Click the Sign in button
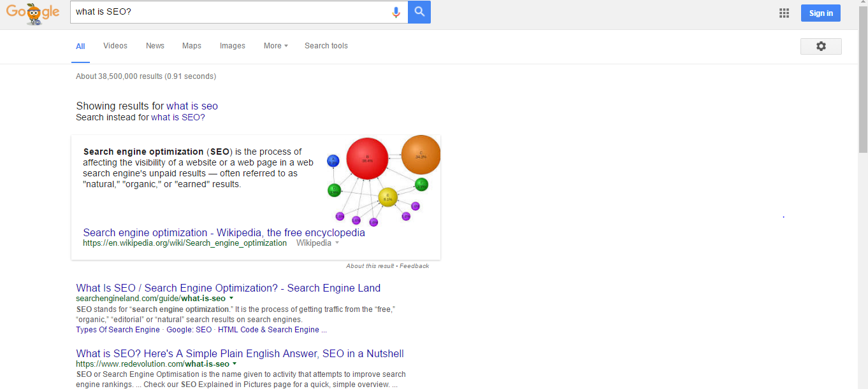The height and width of the screenshot is (389, 868). point(821,12)
